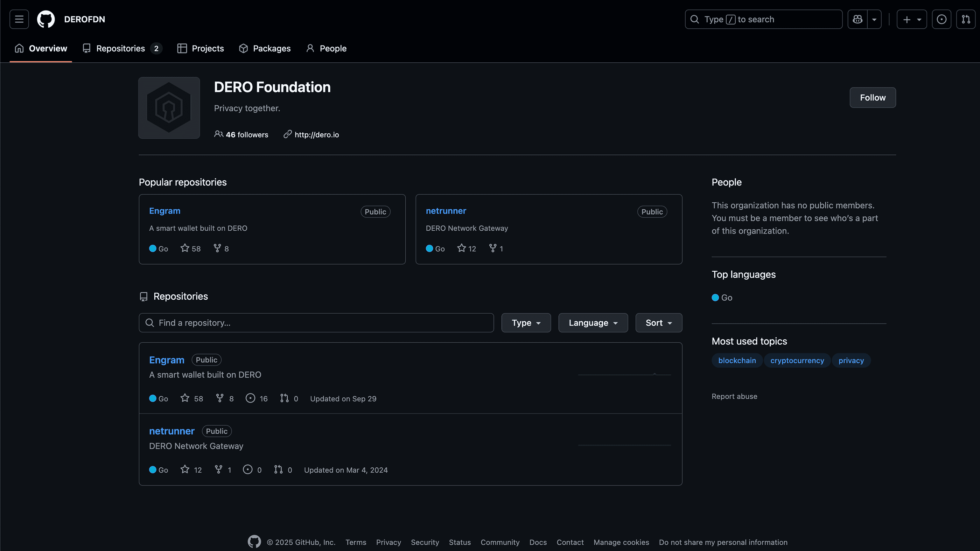Viewport: 980px width, 551px height.
Task: Open your issues via the circle-dot icon
Action: click(941, 19)
